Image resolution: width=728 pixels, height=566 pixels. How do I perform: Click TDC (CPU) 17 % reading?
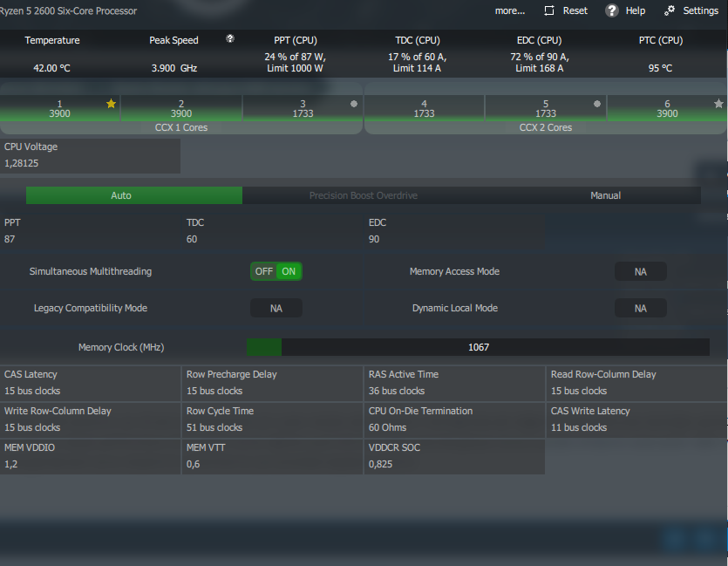click(417, 62)
